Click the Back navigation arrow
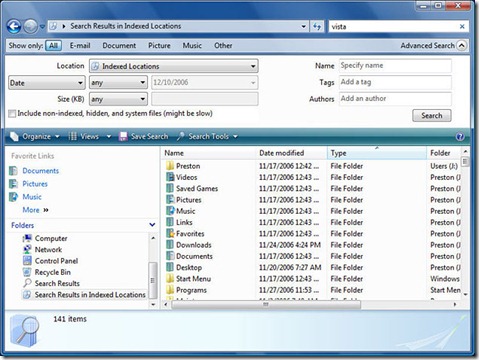Viewport: 479px width, 360px height. tap(14, 26)
